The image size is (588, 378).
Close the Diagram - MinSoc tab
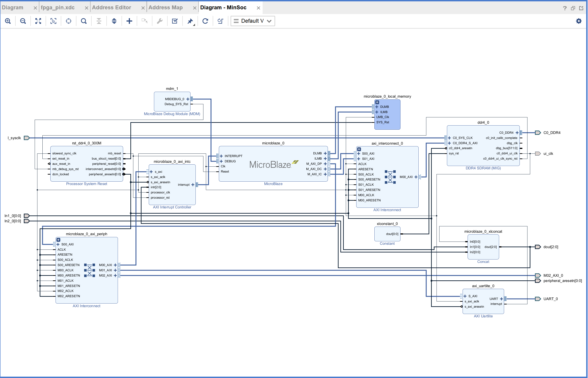(x=259, y=8)
